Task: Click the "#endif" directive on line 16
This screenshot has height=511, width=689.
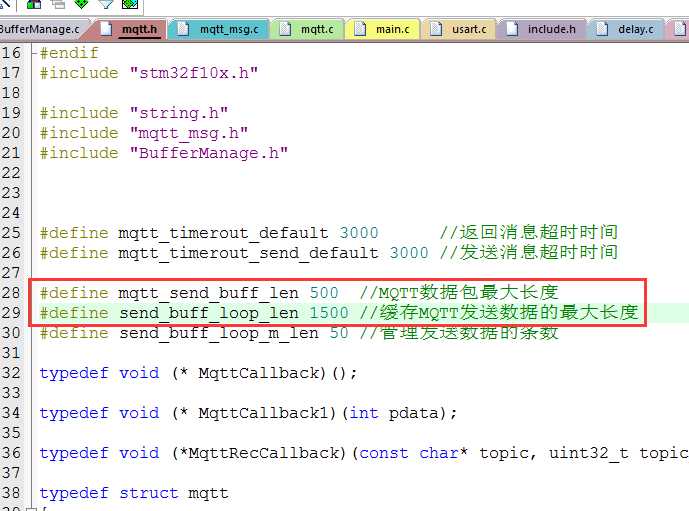Action: (x=69, y=53)
